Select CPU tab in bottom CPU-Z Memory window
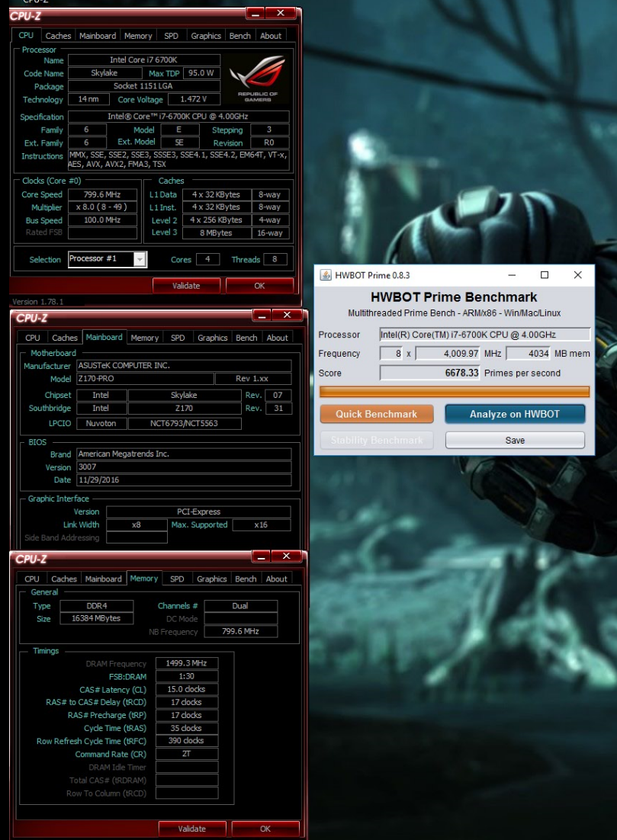 (x=32, y=579)
